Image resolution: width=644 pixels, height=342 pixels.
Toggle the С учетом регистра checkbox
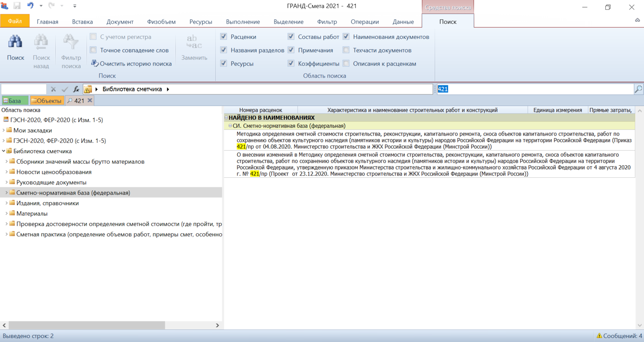point(93,37)
